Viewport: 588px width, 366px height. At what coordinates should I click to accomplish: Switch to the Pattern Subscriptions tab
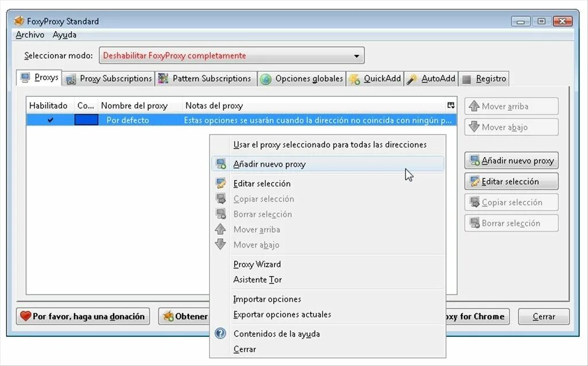[x=205, y=79]
